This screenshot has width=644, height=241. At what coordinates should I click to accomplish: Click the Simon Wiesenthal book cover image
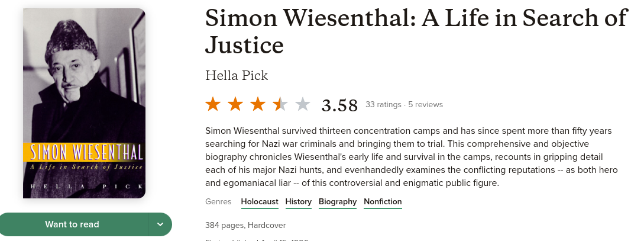(x=84, y=103)
